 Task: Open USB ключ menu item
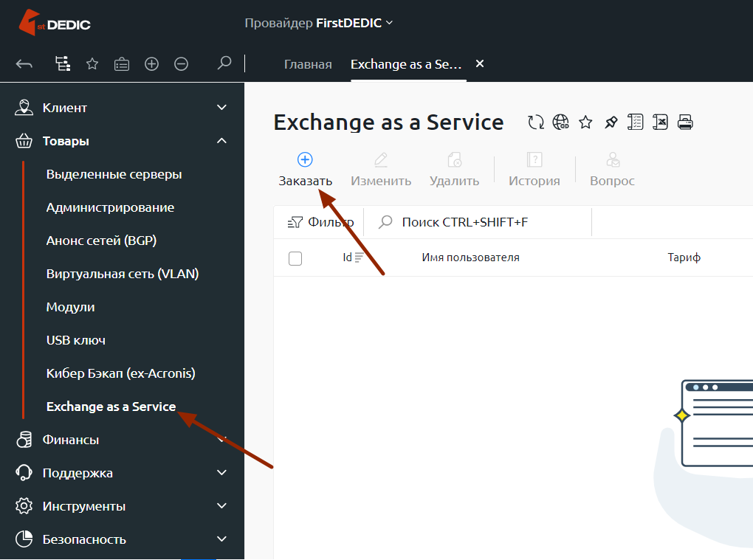(76, 340)
